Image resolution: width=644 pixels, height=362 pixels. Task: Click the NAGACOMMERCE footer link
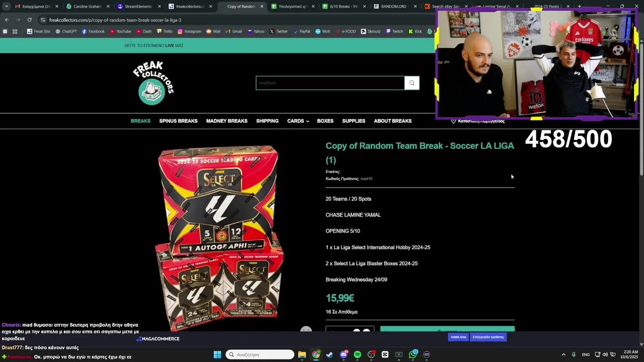pyautogui.click(x=158, y=339)
